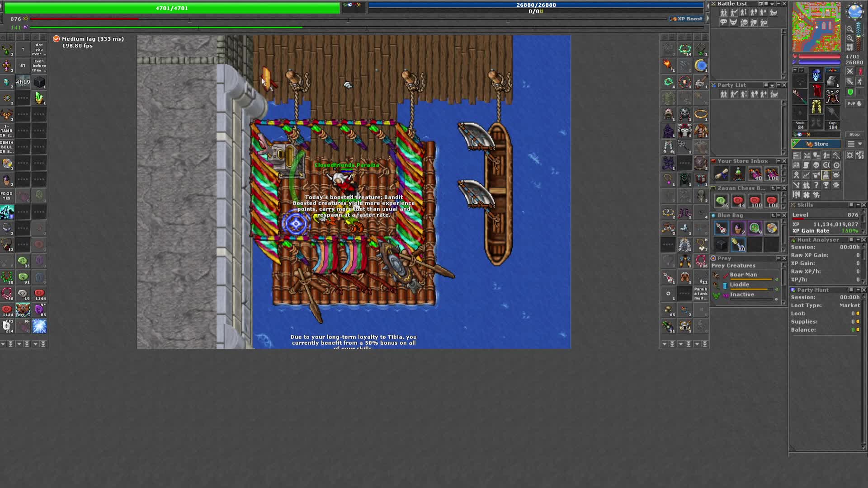
Task: Click the fire rune hotkey in right action bar
Action: coord(668,66)
